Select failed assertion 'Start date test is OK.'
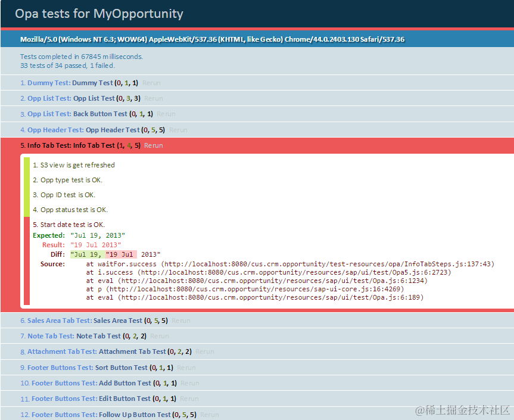 click(69, 225)
